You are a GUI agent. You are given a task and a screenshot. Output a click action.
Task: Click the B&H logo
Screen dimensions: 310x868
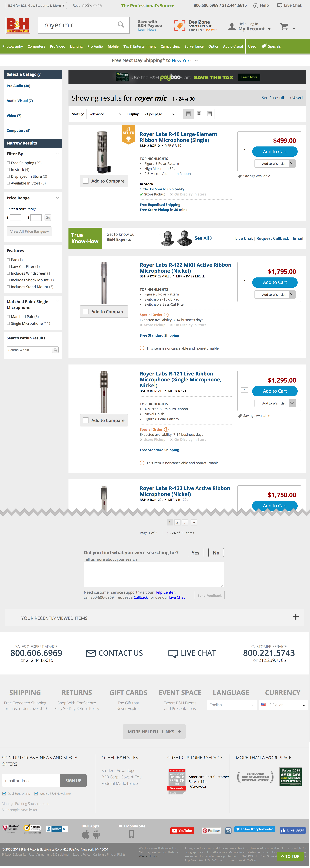pos(18,25)
